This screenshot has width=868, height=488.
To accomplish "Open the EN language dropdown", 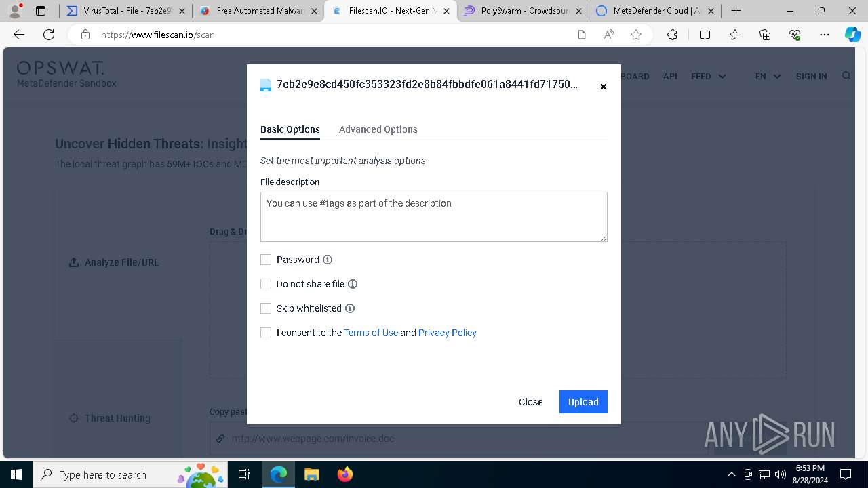I will click(x=768, y=77).
